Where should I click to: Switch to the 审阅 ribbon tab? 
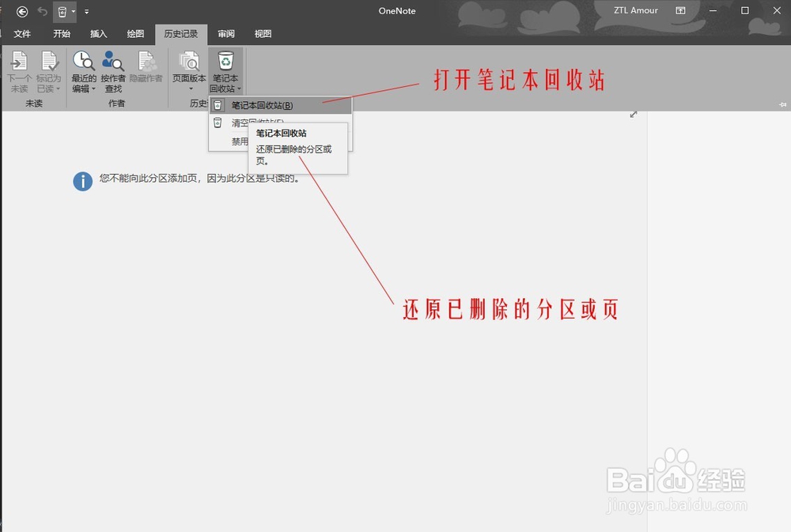[226, 34]
